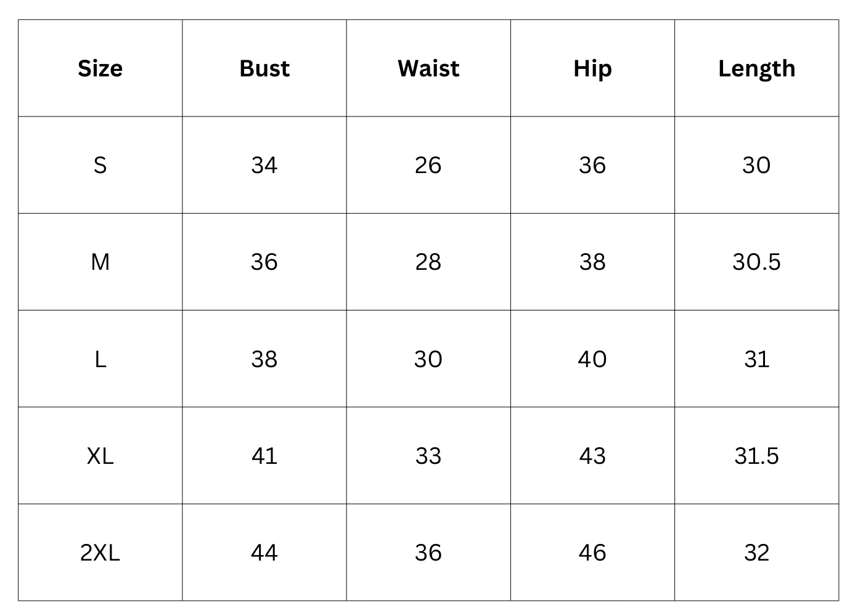Viewport: 863px width, 616px height.
Task: Select the Hip column header
Action: 592,68
